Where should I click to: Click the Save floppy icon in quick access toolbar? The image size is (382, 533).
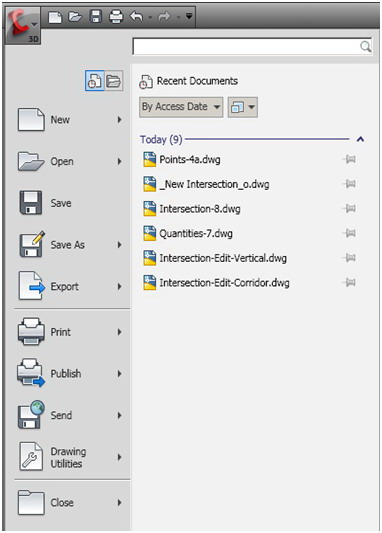tap(96, 16)
